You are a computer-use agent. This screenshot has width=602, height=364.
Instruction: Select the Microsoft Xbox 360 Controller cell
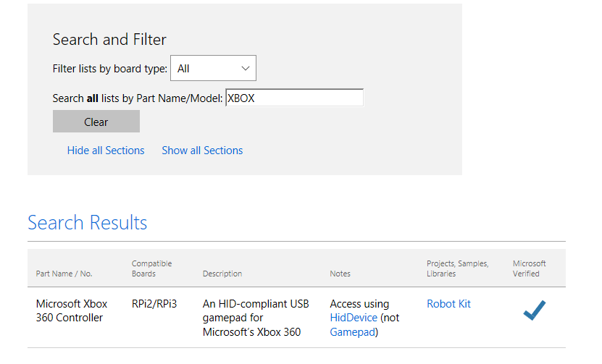click(72, 310)
